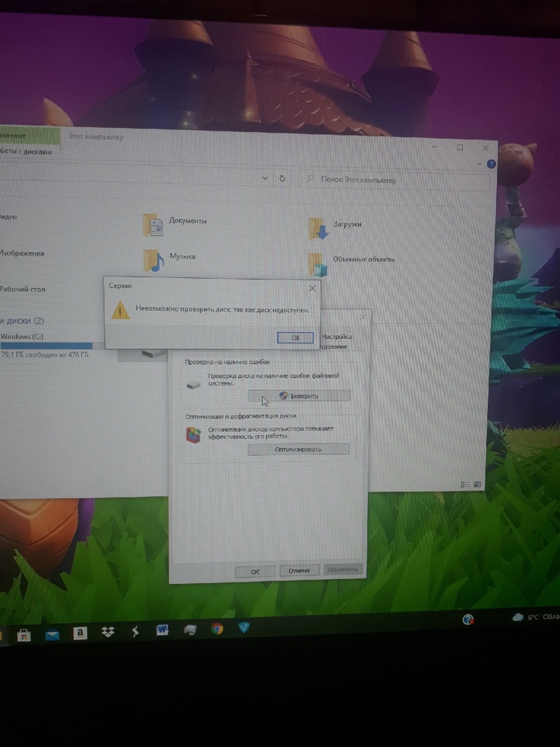560x747 pixels.
Task: Click the 'Поиск: Этот компьютер' search field
Action: click(393, 181)
